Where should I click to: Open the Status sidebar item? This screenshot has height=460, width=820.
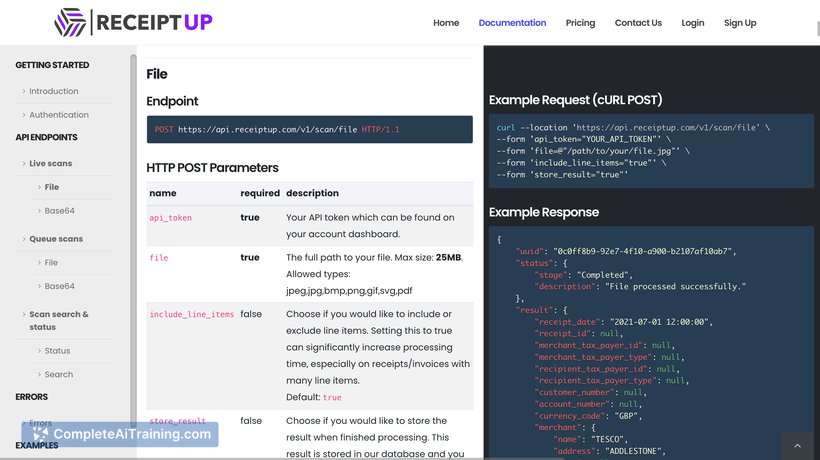coord(57,351)
